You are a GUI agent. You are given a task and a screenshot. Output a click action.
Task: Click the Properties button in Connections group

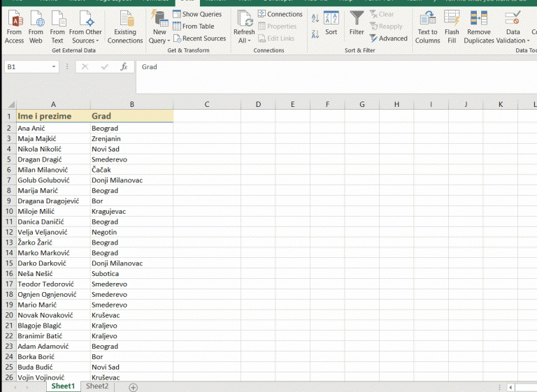pyautogui.click(x=277, y=26)
